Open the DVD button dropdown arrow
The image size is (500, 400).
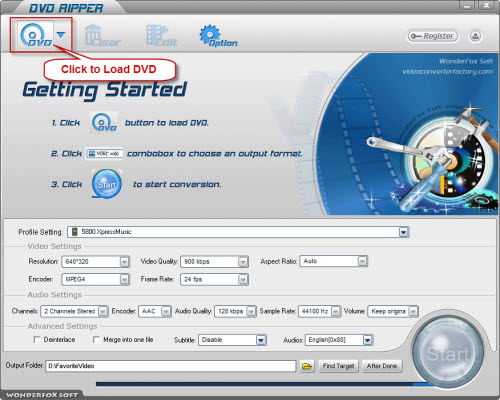click(61, 35)
